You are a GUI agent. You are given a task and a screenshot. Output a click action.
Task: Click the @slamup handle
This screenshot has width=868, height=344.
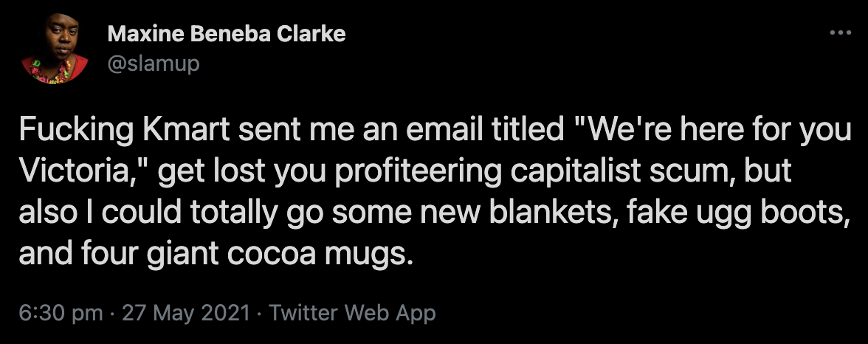coord(154,63)
